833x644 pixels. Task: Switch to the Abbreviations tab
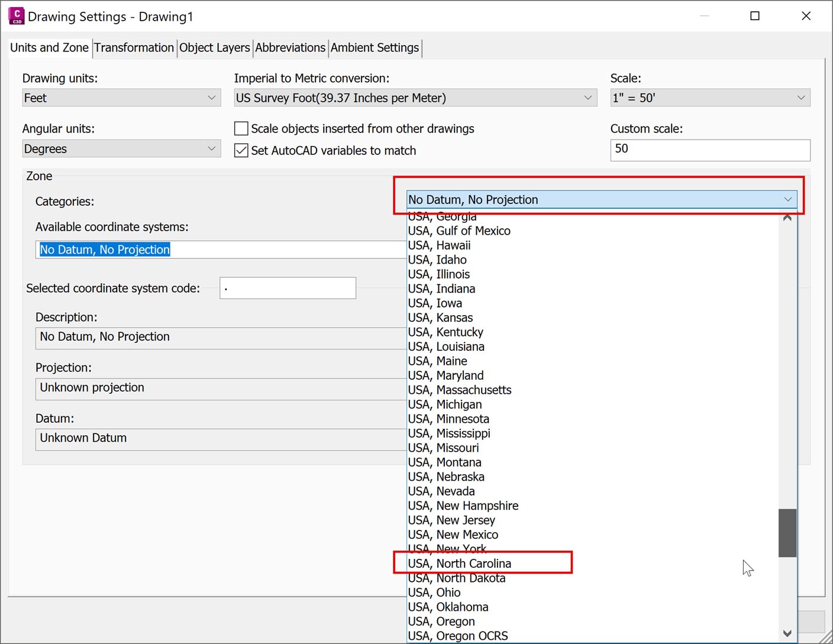290,48
